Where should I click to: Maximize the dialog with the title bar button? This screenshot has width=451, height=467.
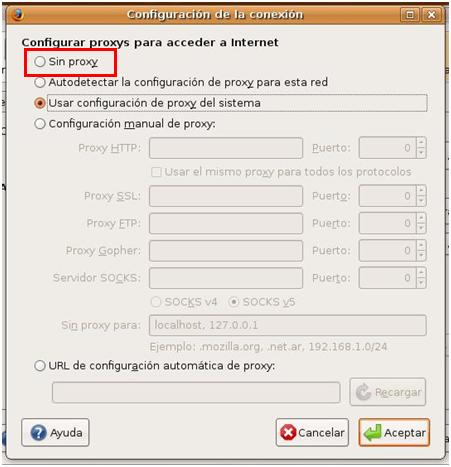tap(410, 15)
